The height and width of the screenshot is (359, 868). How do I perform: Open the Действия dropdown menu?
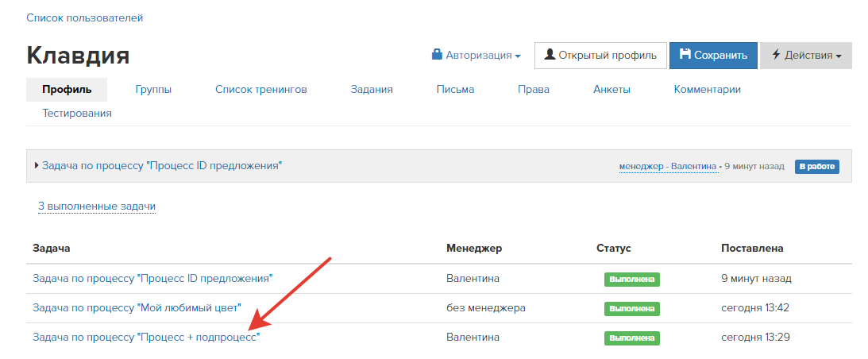806,56
